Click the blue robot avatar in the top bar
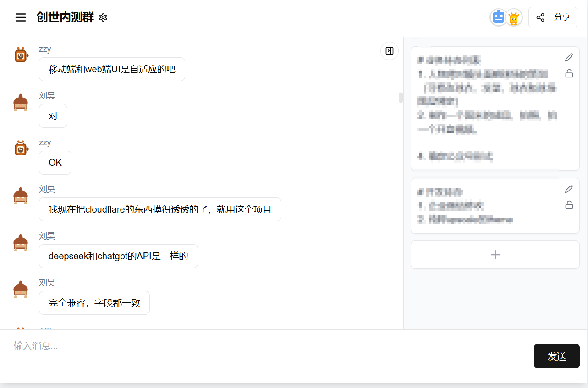This screenshot has height=388, width=588. [x=498, y=17]
